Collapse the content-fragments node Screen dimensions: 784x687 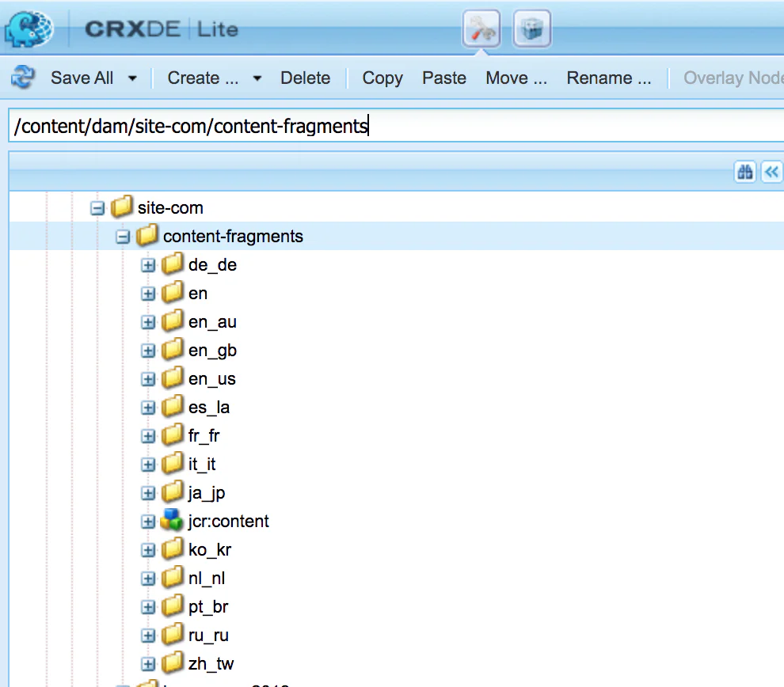[123, 237]
